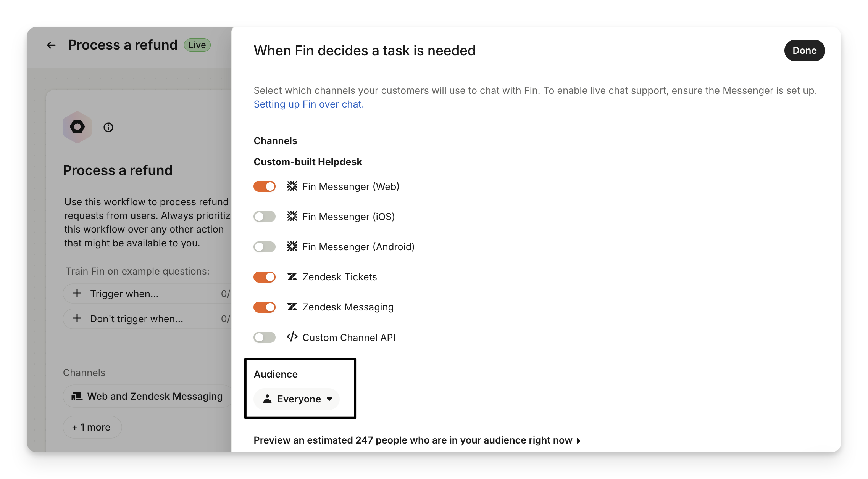This screenshot has height=479, width=868.
Task: Click the back arrow icon
Action: pyautogui.click(x=51, y=45)
